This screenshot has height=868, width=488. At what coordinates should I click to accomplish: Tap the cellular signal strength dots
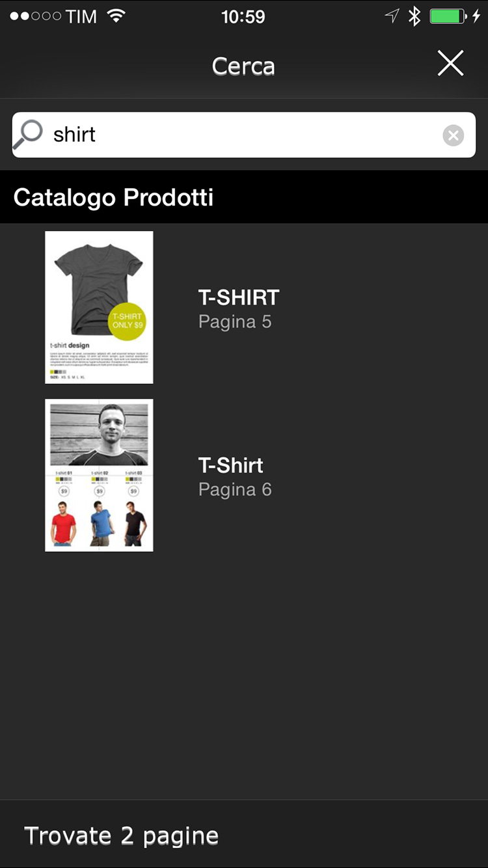[x=35, y=16]
